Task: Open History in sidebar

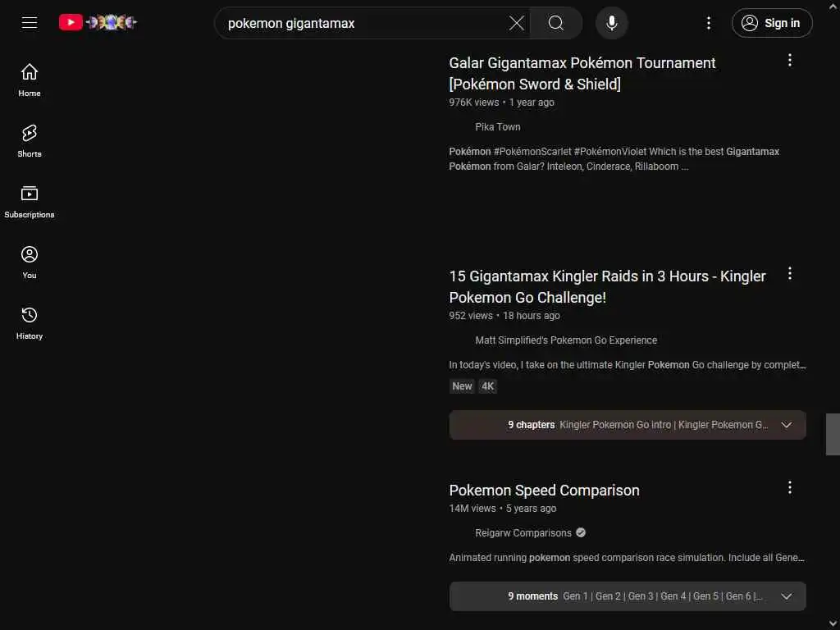Action: coord(30,323)
